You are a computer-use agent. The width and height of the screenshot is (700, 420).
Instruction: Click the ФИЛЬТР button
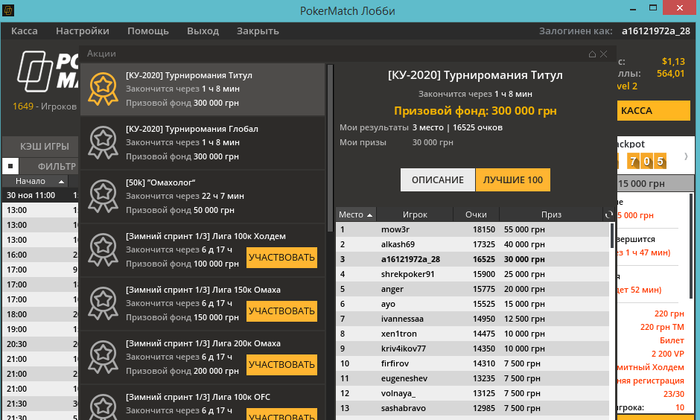[x=49, y=166]
